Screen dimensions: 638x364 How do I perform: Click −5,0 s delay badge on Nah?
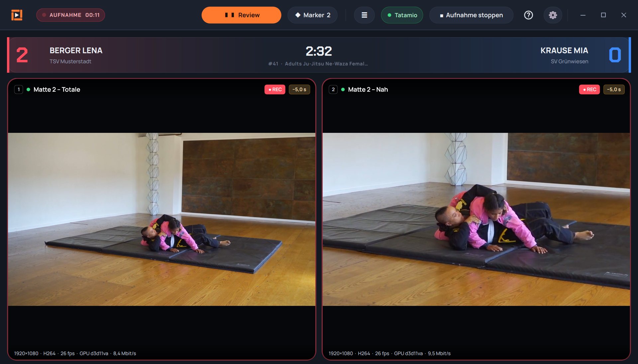[x=614, y=89]
